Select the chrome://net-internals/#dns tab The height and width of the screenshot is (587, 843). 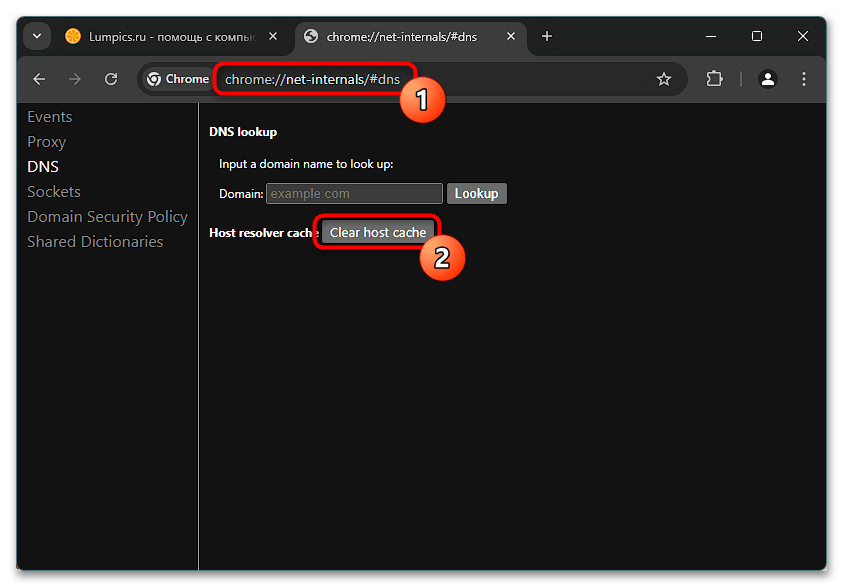point(410,37)
